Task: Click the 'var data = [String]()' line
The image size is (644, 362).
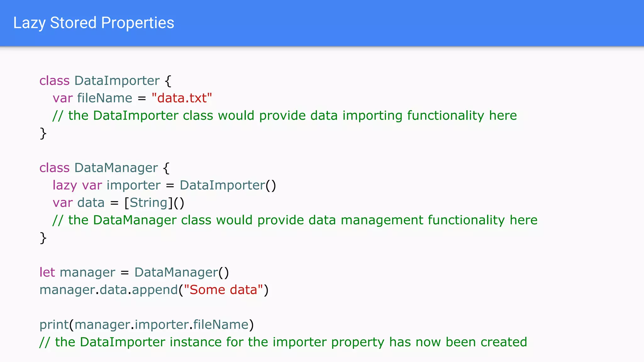Action: pyautogui.click(x=118, y=203)
